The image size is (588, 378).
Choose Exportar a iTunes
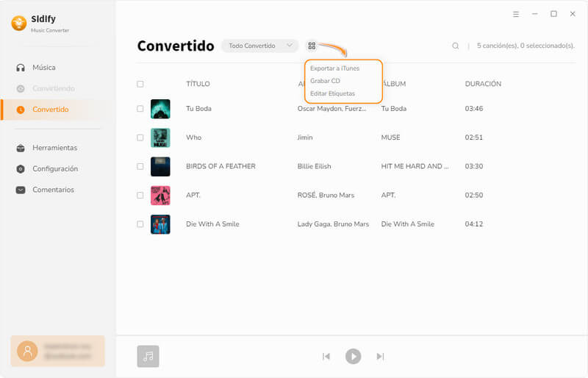(335, 68)
